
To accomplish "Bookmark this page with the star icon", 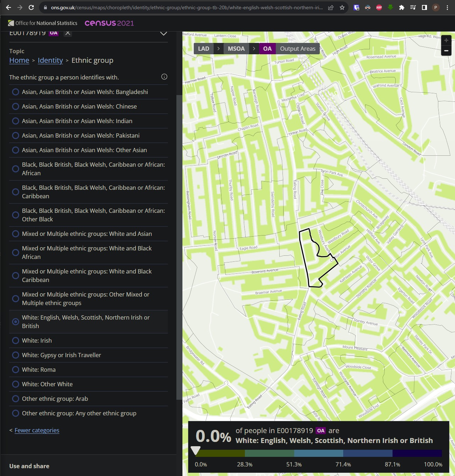I will 342,7.
